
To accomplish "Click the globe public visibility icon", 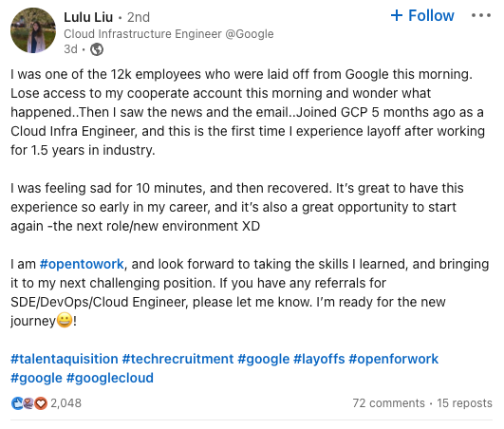I will click(x=97, y=49).
